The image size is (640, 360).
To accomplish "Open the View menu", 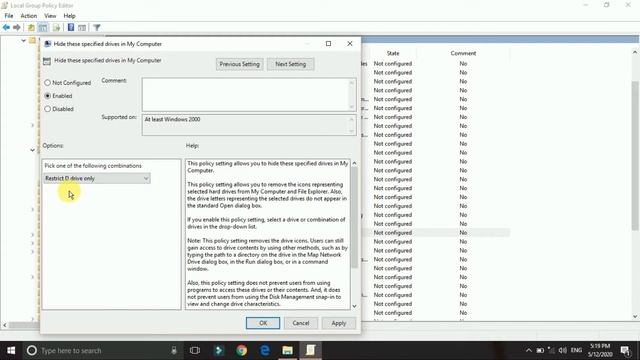I will [x=50, y=16].
